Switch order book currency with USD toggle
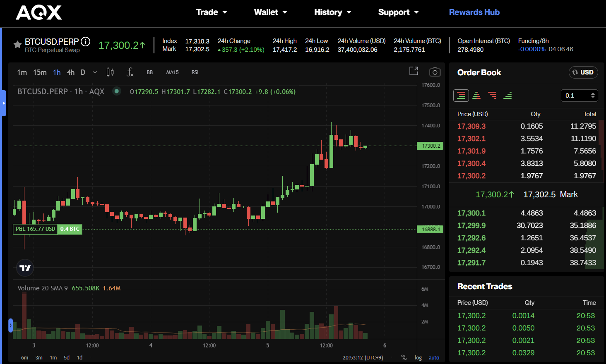606x364 pixels. coord(583,72)
